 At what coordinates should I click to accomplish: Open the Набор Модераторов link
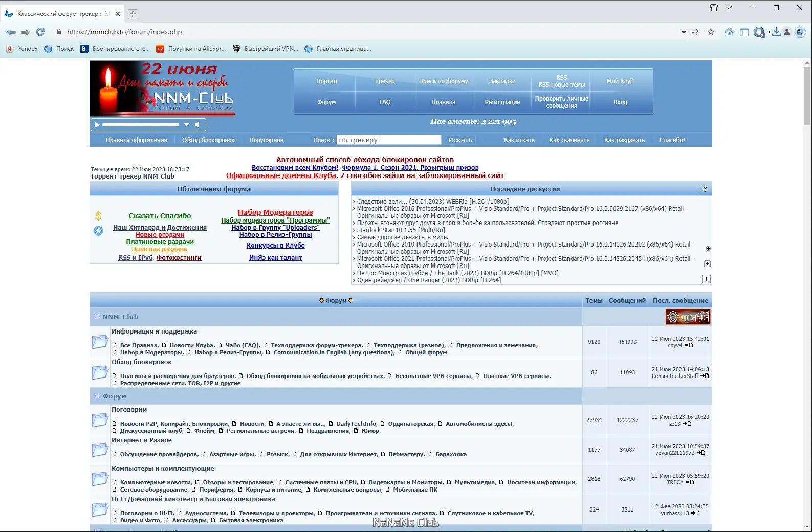point(275,212)
